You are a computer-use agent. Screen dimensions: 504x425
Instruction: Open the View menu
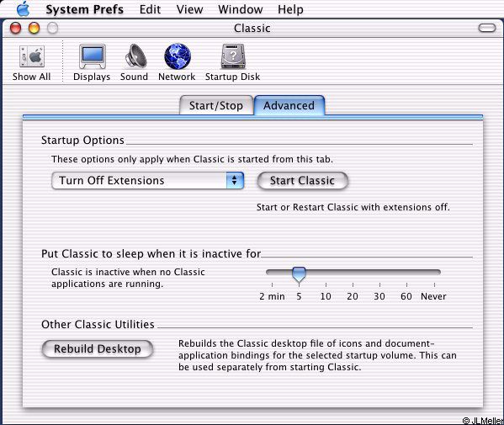coord(189,9)
